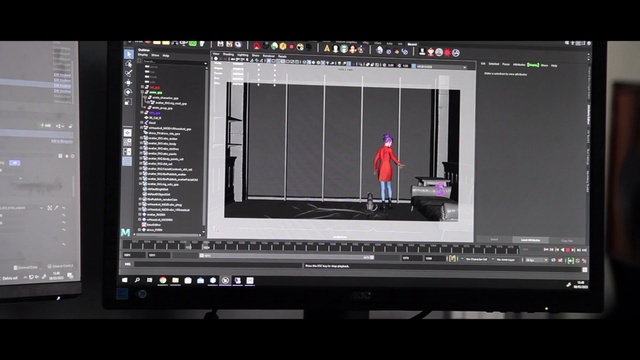Open the viewport View menu
The image size is (640, 360).
point(216,54)
